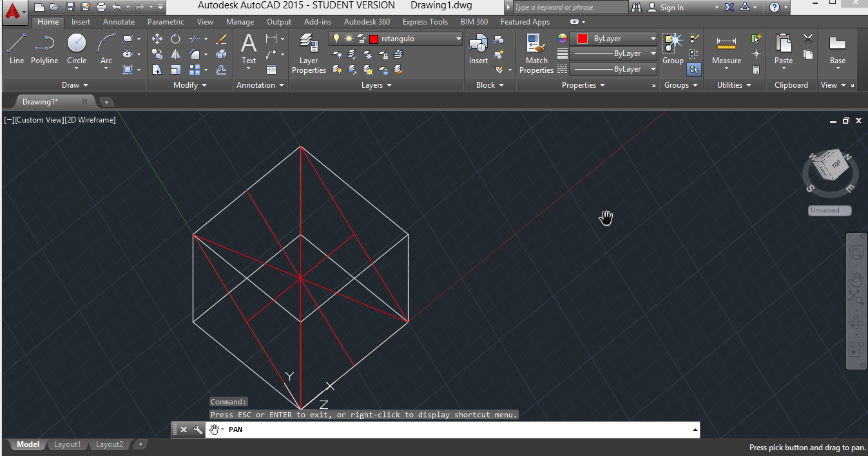Open command line customization wrench
The height and width of the screenshot is (456, 868).
coord(198,430)
